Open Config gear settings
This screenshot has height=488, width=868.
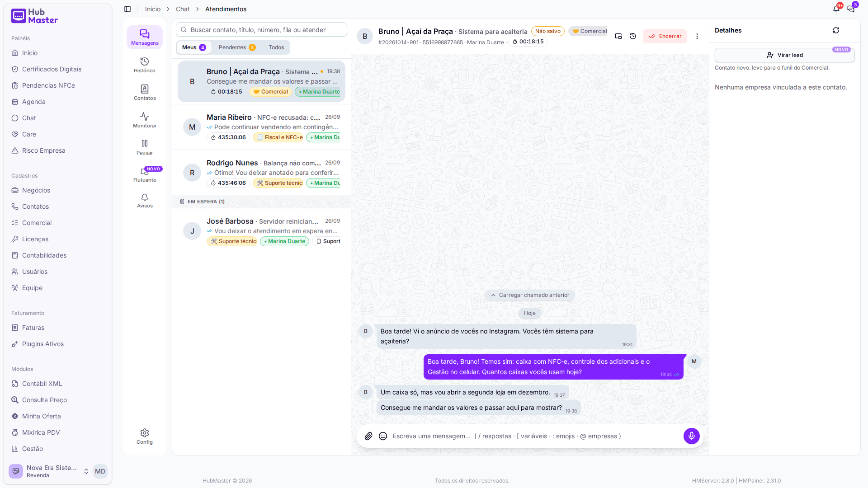[x=145, y=436]
